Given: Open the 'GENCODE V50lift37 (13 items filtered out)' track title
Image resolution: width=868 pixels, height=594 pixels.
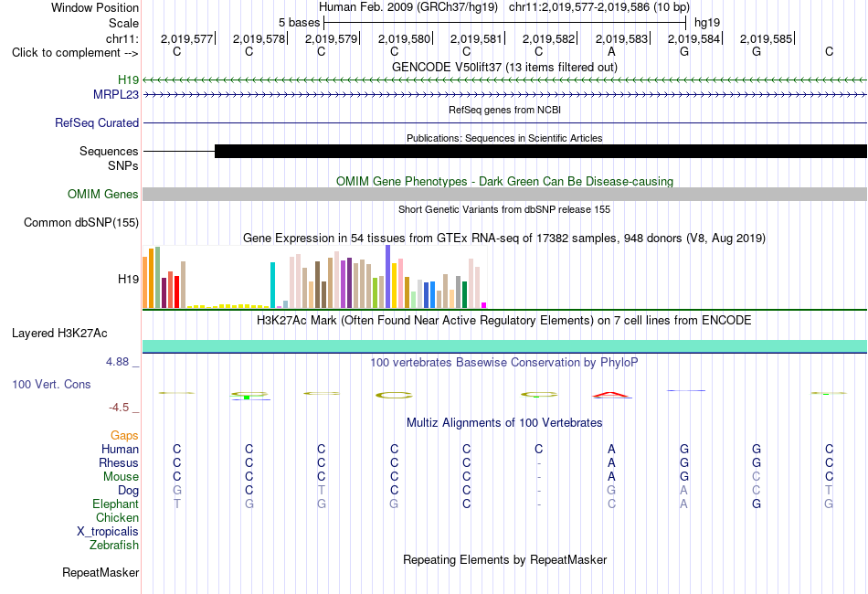Looking at the screenshot, I should click(x=504, y=67).
